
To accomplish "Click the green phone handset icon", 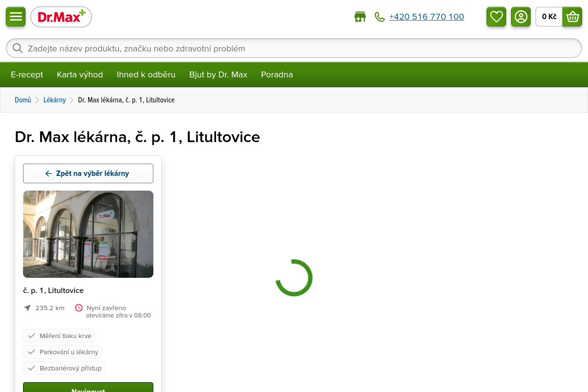I will pyautogui.click(x=380, y=17).
